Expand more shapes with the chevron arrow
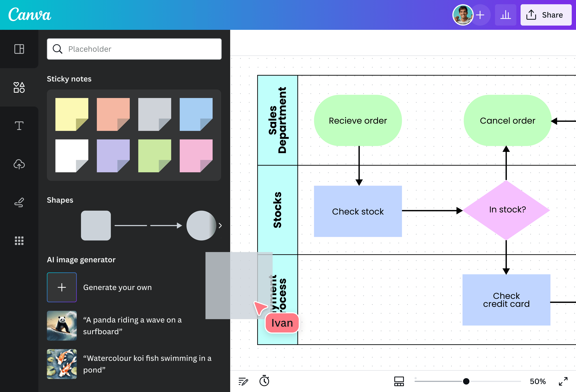This screenshot has height=392, width=576. coord(220,225)
